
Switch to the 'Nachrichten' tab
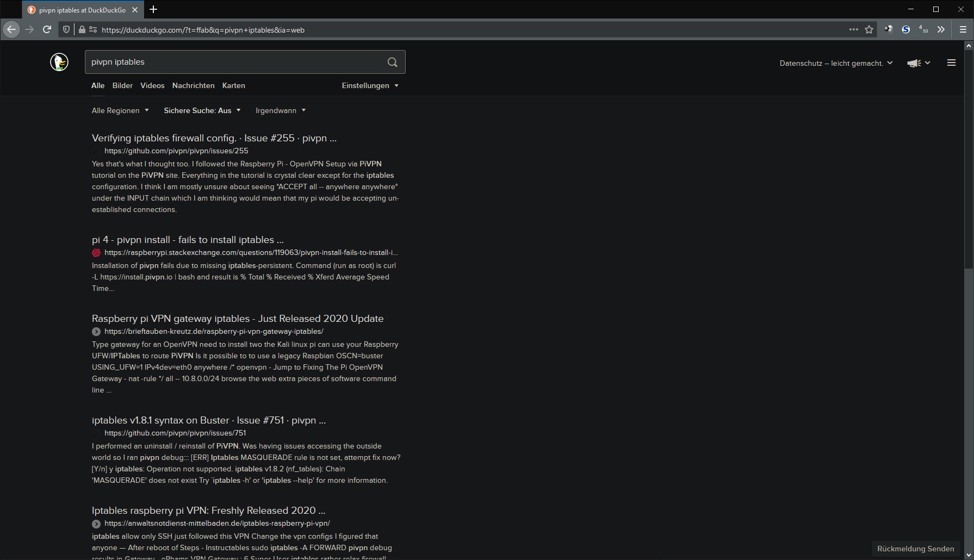(x=193, y=86)
